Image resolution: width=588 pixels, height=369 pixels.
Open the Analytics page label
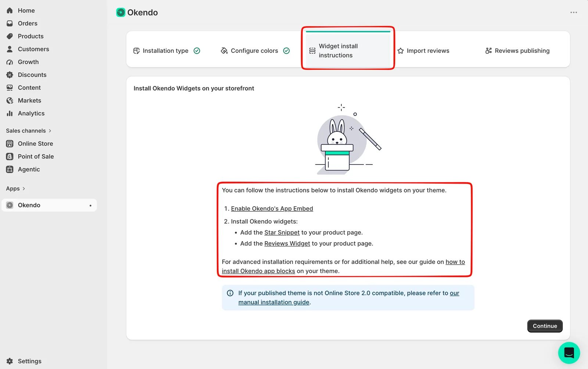(x=31, y=113)
